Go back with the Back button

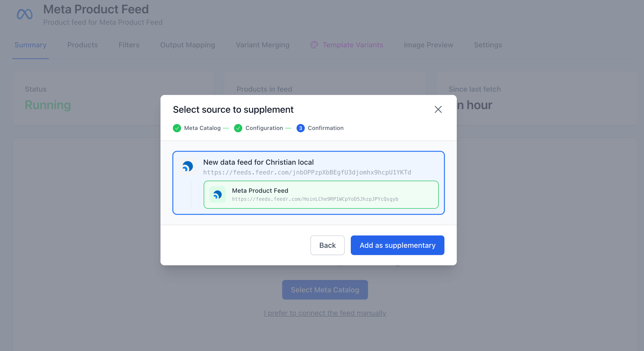point(327,245)
